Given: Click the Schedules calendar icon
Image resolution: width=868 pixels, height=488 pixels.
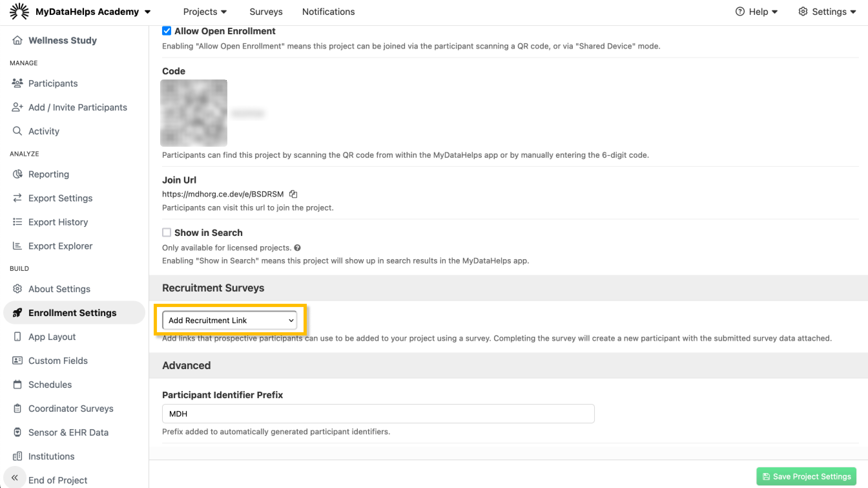Looking at the screenshot, I should pos(17,385).
